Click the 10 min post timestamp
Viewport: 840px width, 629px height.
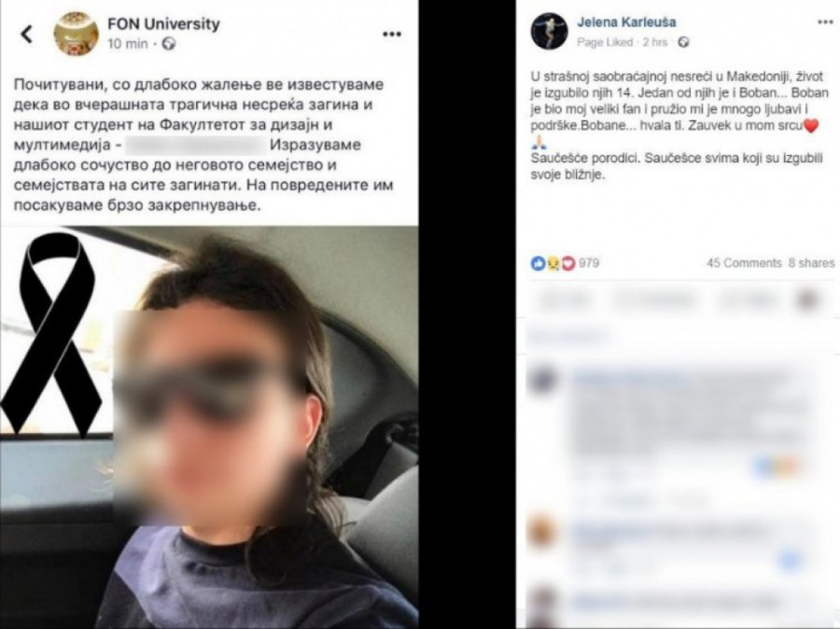(x=128, y=44)
